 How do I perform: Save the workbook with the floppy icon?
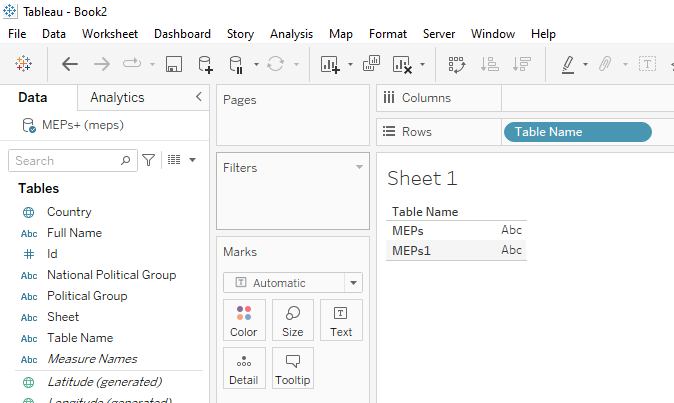(x=174, y=64)
